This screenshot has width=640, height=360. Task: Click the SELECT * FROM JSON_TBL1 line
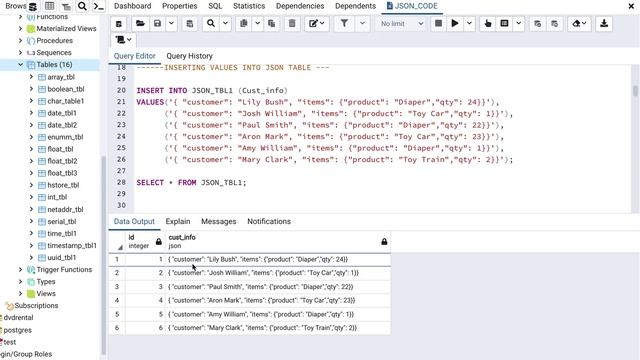tap(191, 182)
